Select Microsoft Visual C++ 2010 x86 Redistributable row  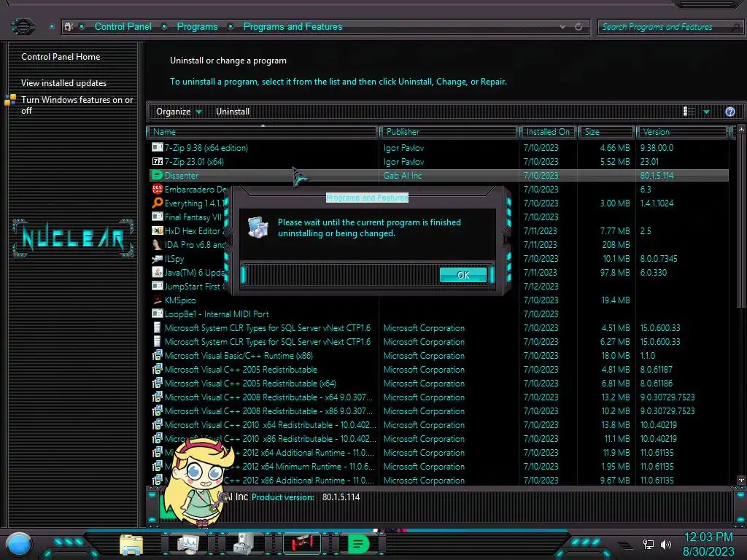[438, 438]
